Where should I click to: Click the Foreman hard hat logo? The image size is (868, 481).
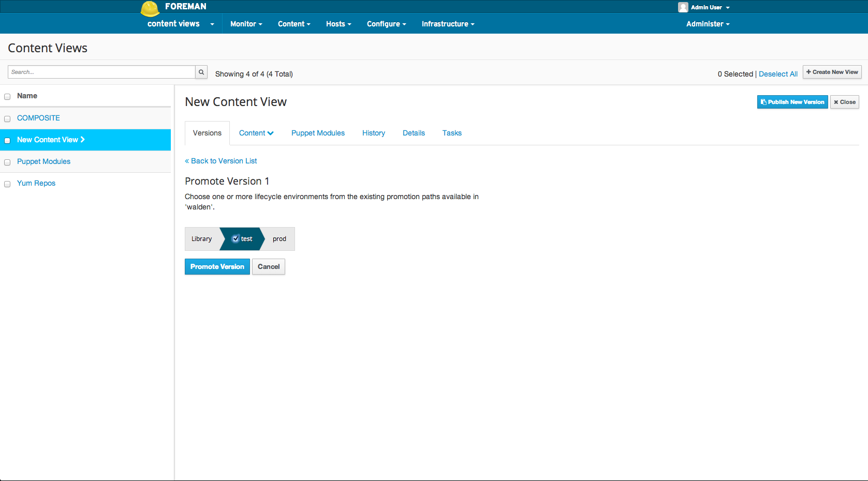click(x=150, y=8)
